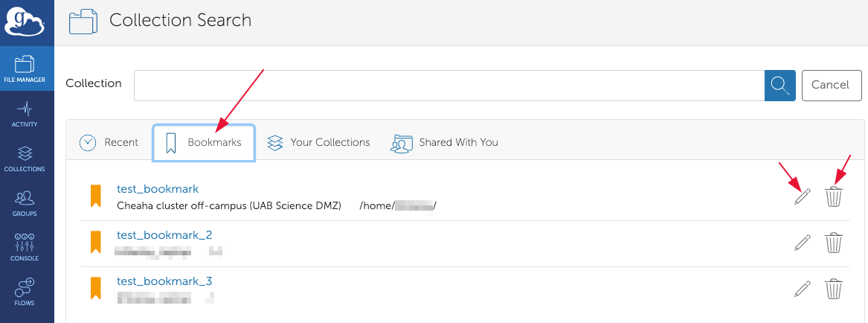
Task: Open the test_bookmark_3 link
Action: tap(164, 281)
